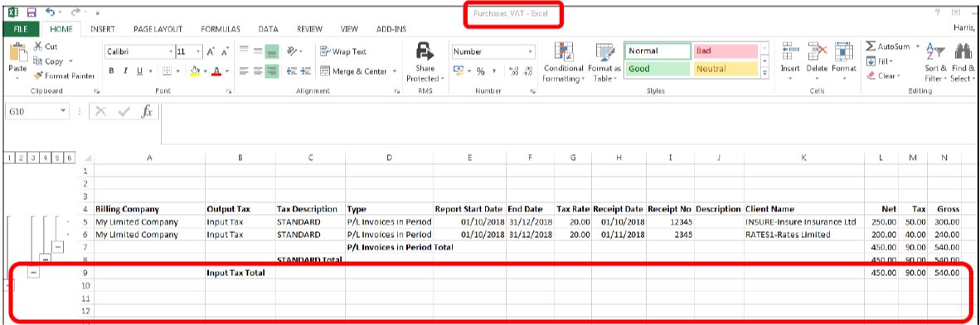Undo the last action
Image resolution: width=980 pixels, height=325 pixels.
(x=51, y=12)
